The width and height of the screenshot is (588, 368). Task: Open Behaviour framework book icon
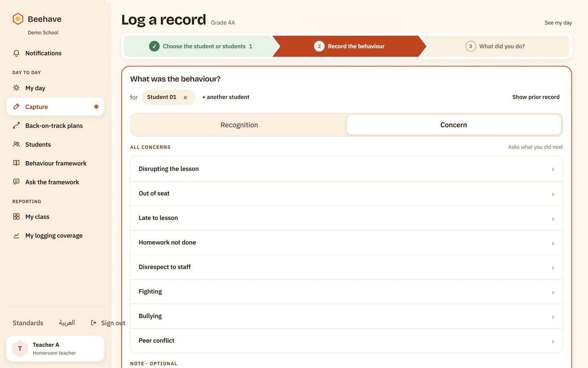coord(16,163)
